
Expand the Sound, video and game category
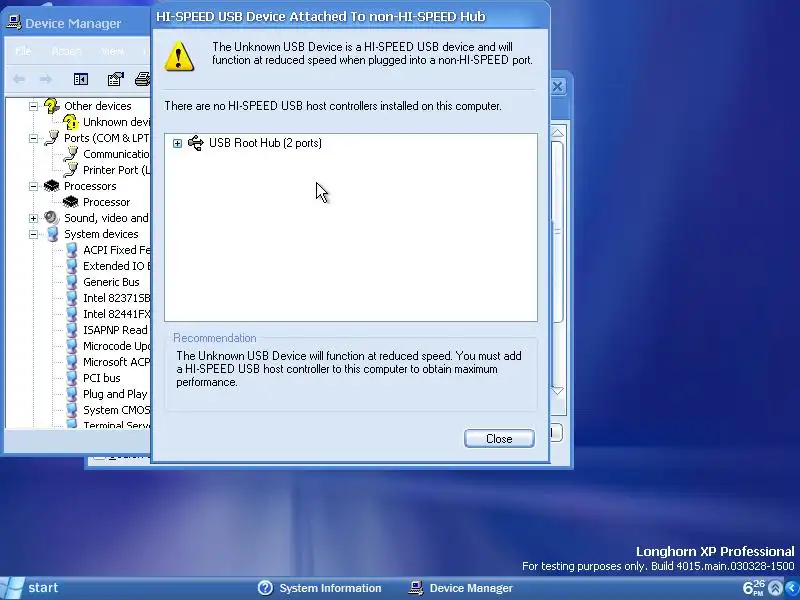(x=33, y=218)
